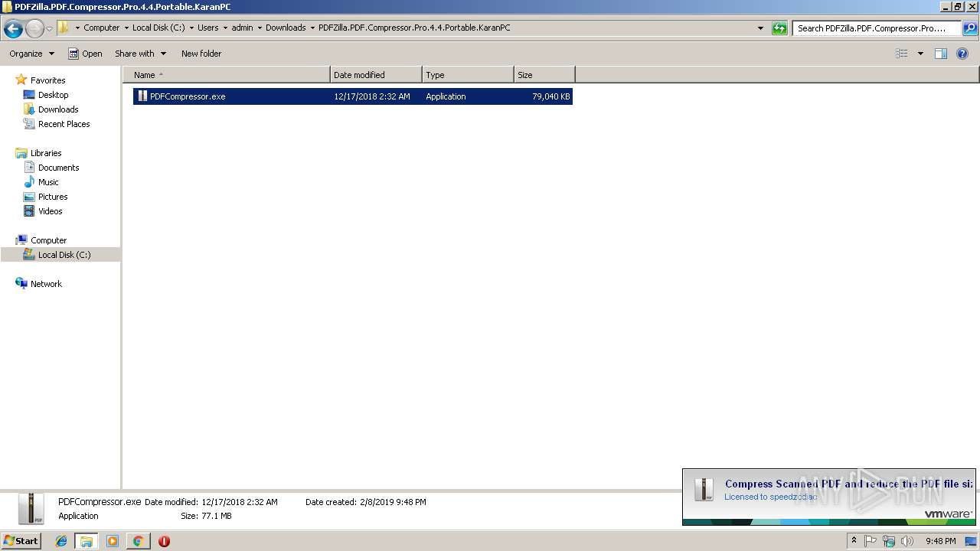Click the red Opera-style taskbar icon

164,541
